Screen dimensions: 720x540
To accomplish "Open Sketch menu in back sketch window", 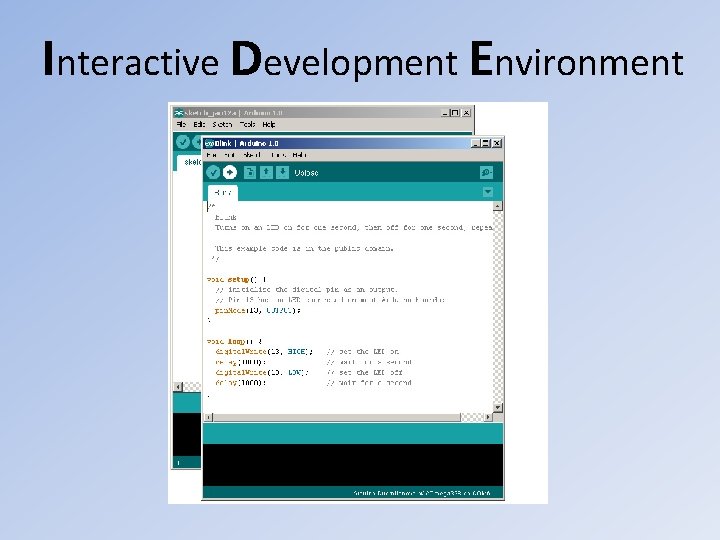I will point(222,124).
